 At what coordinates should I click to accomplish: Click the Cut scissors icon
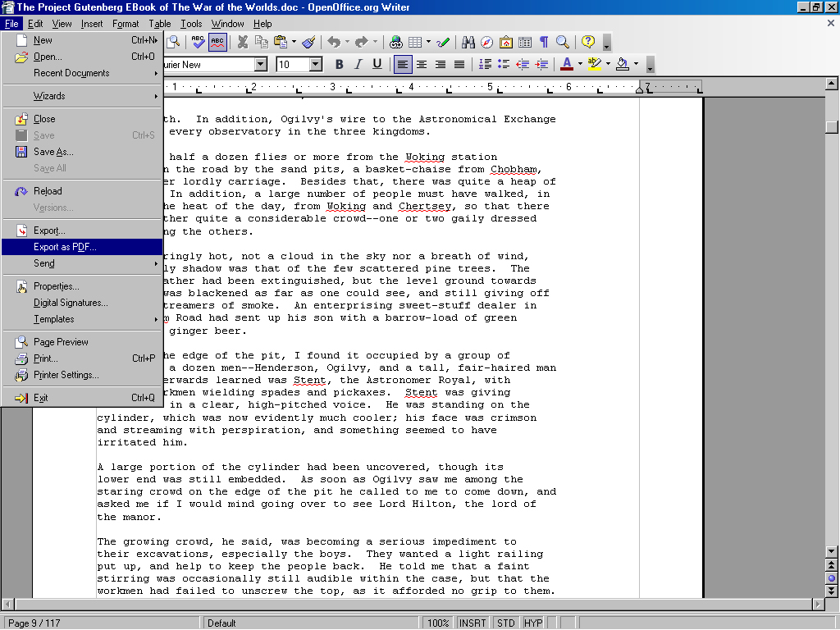point(242,42)
